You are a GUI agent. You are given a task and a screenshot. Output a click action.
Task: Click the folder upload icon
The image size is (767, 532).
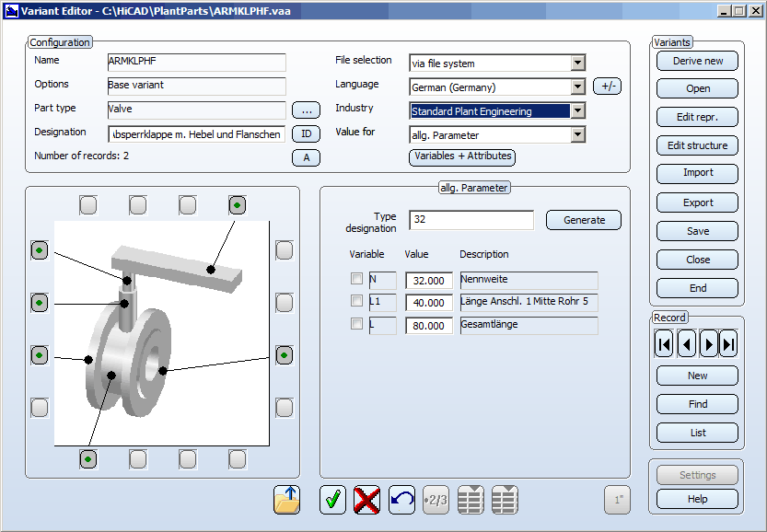(287, 500)
